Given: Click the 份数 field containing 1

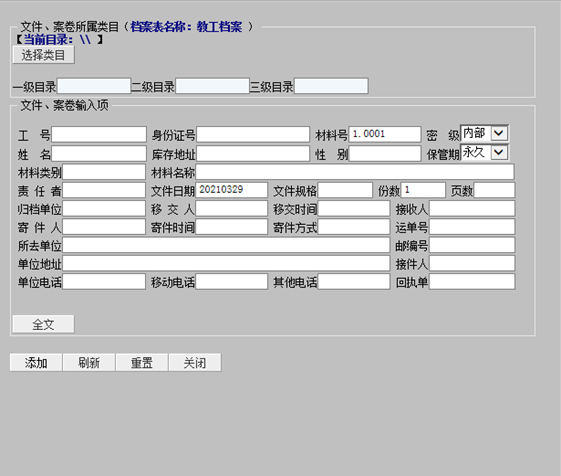Looking at the screenshot, I should tap(423, 190).
